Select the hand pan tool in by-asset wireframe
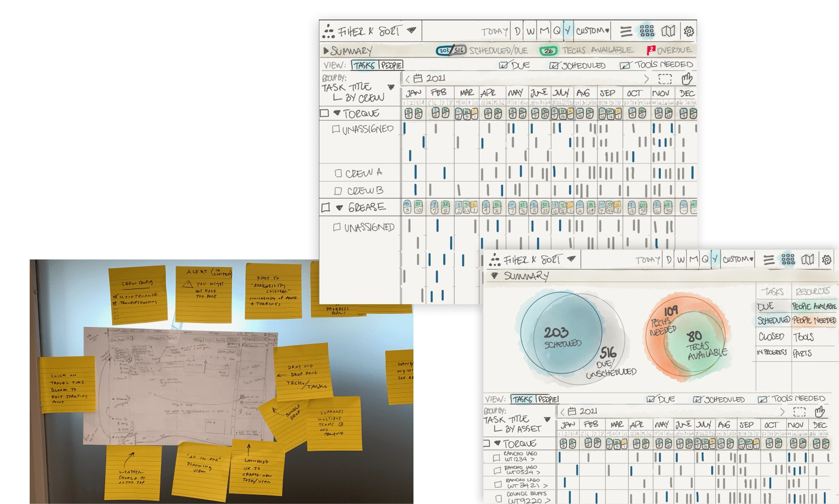This screenshot has height=504, width=839. (820, 411)
